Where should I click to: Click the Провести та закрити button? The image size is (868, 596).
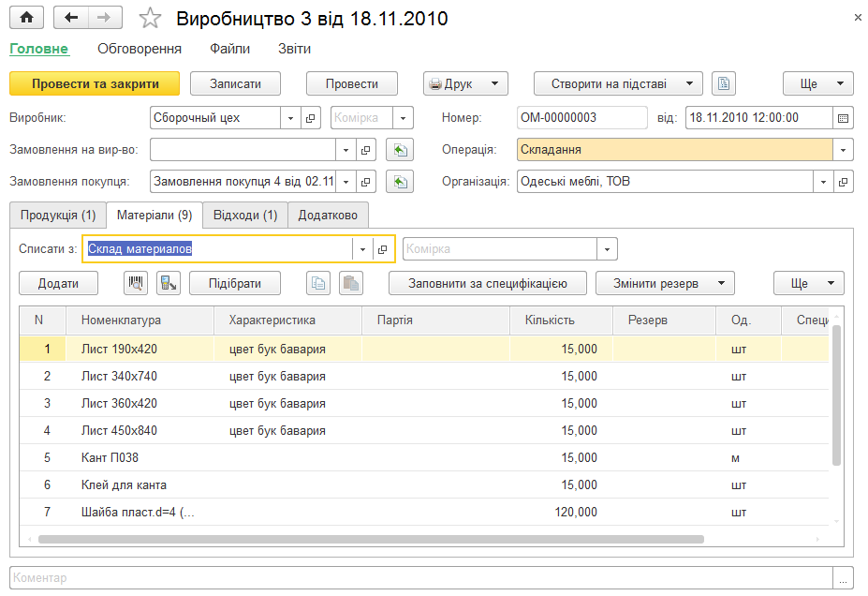95,83
